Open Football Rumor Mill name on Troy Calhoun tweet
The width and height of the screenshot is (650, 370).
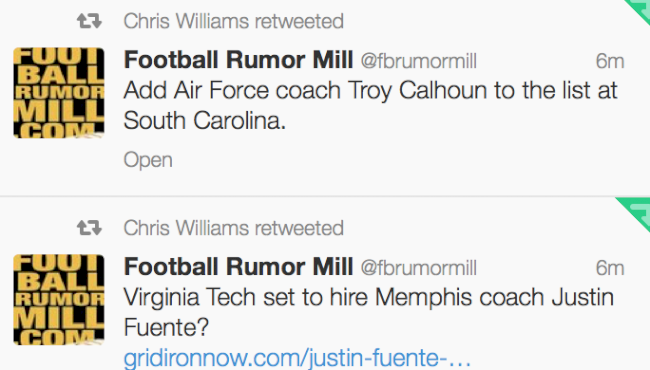(238, 60)
